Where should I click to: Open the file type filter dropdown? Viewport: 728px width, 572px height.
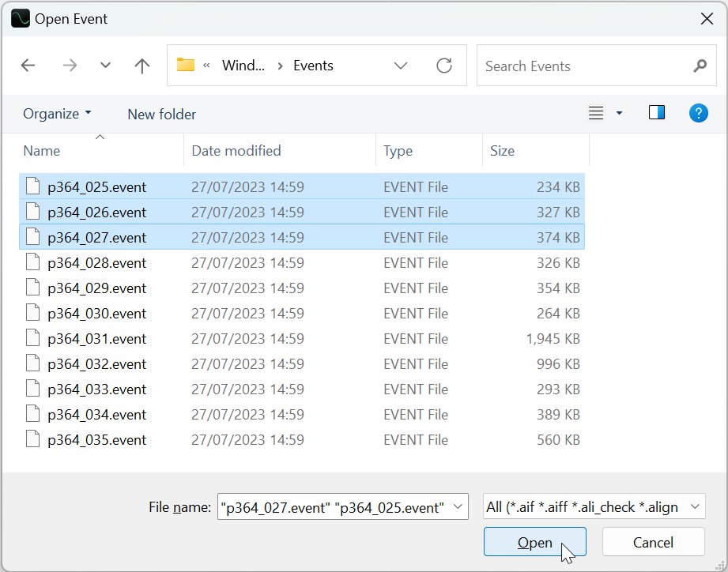(x=594, y=506)
